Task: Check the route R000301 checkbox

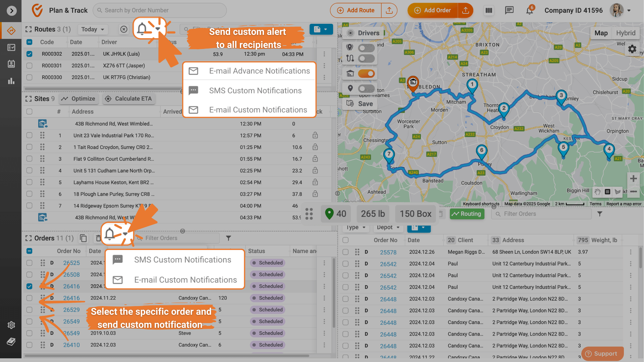Action: (29, 66)
